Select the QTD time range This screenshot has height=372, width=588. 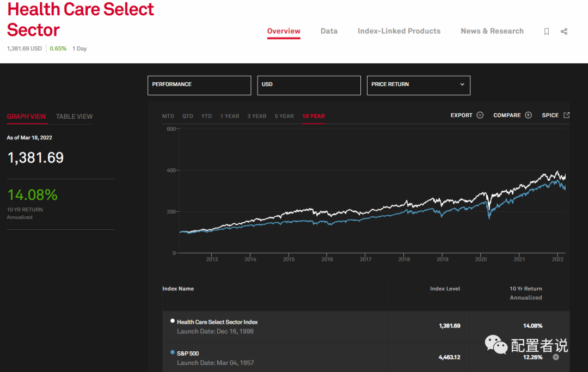pyautogui.click(x=187, y=116)
